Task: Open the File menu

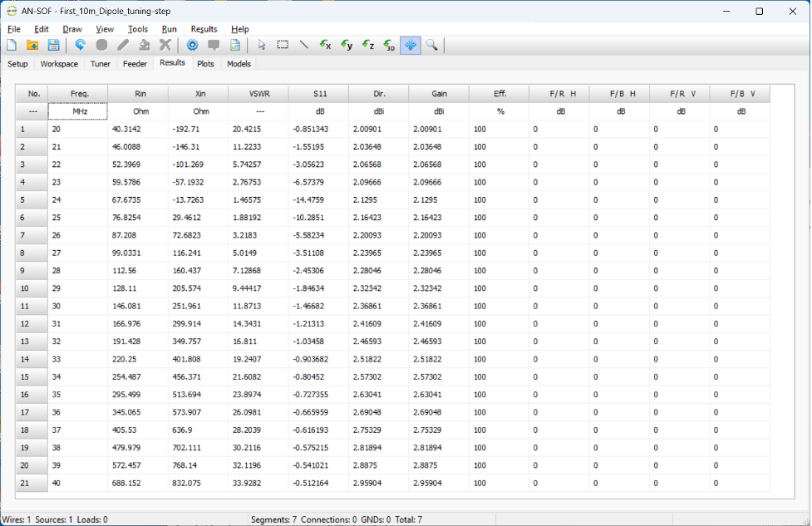Action: tap(14, 29)
